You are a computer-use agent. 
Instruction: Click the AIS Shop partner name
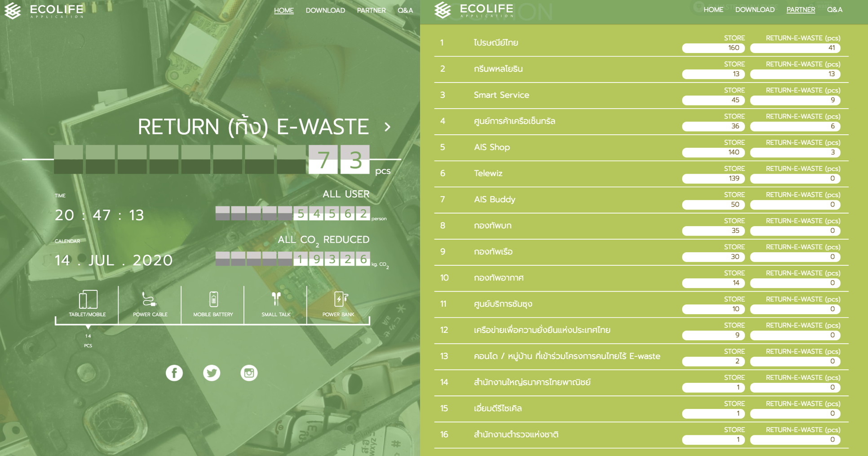coord(492,147)
